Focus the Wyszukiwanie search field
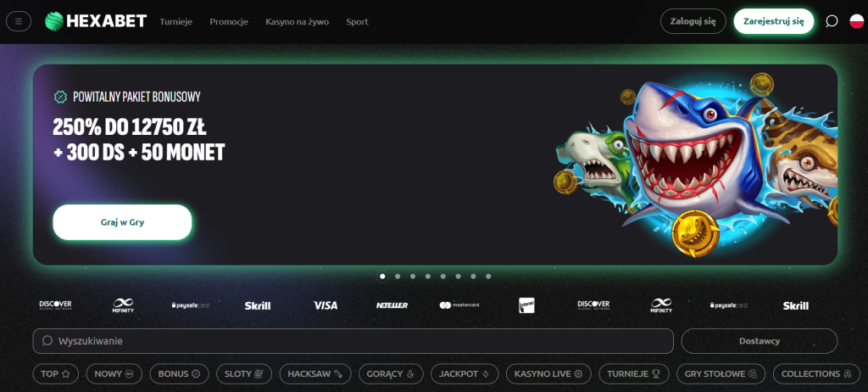This screenshot has height=392, width=868. pyautogui.click(x=353, y=341)
